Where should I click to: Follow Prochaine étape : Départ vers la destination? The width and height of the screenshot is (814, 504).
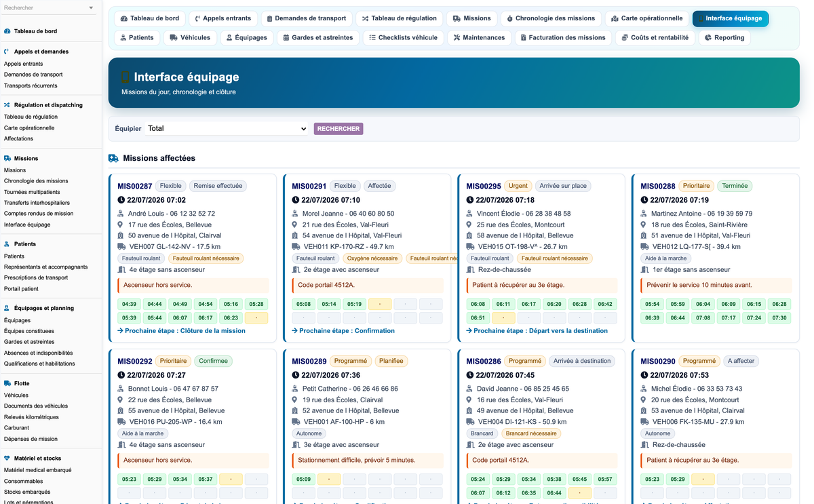click(x=537, y=331)
